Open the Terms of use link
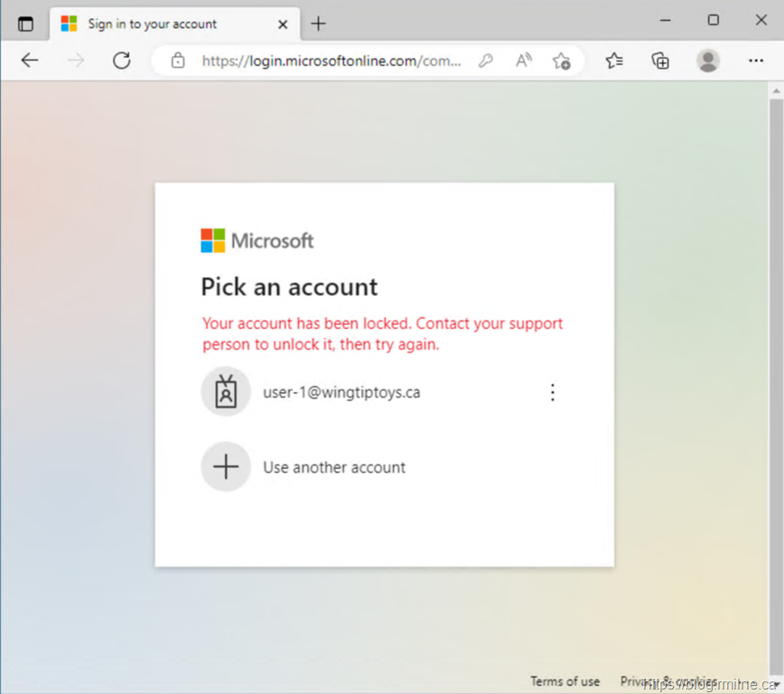The image size is (784, 694). point(565,681)
